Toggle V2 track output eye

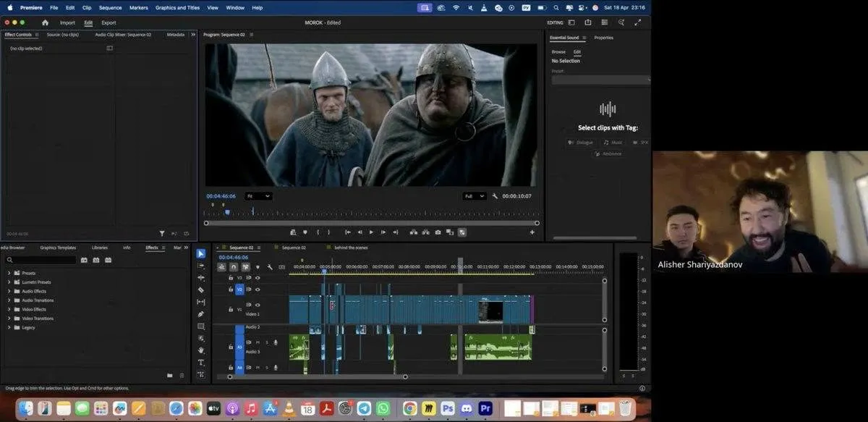(258, 290)
